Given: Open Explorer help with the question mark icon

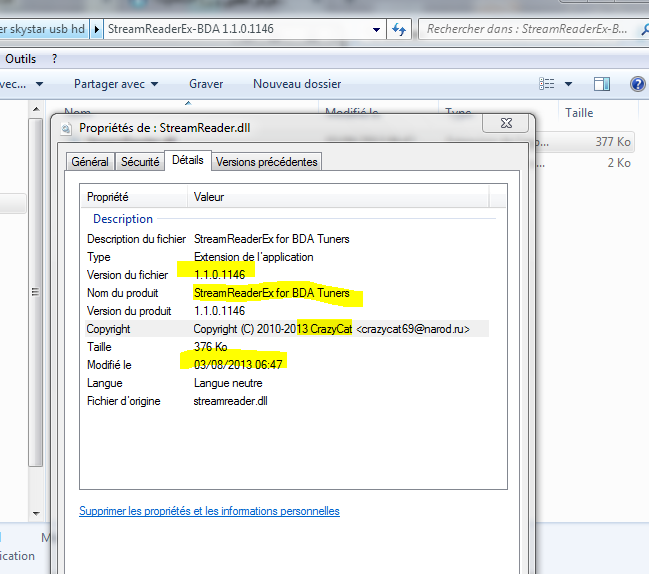Looking at the screenshot, I should point(636,84).
